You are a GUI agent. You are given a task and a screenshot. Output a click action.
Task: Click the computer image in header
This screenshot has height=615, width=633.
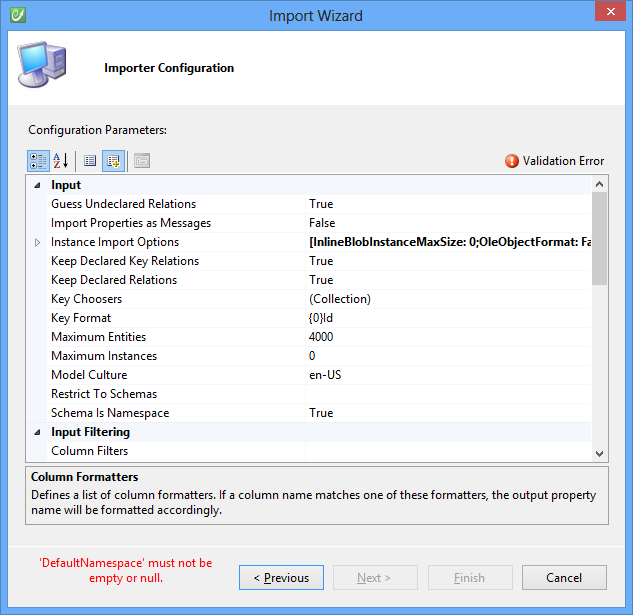click(x=42, y=67)
